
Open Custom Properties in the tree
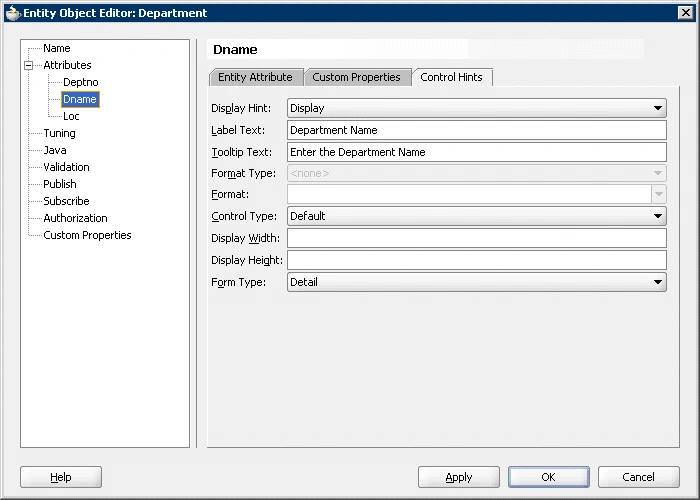click(x=88, y=235)
